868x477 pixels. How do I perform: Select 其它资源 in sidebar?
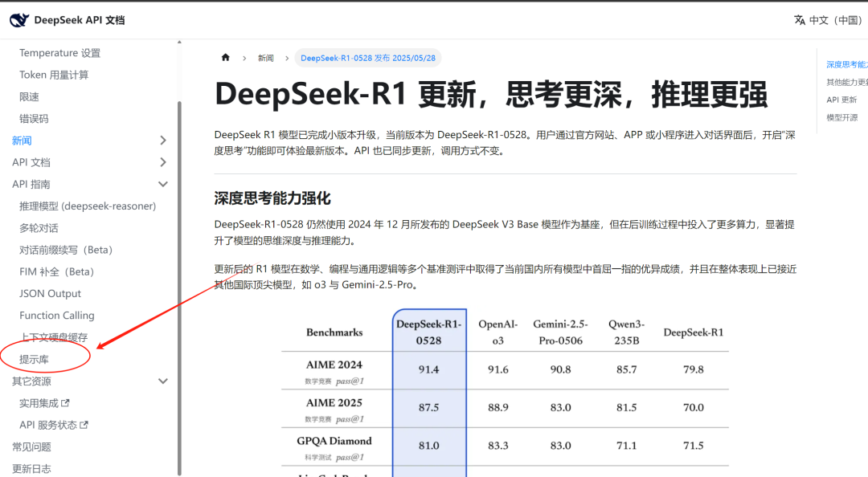[x=31, y=381]
